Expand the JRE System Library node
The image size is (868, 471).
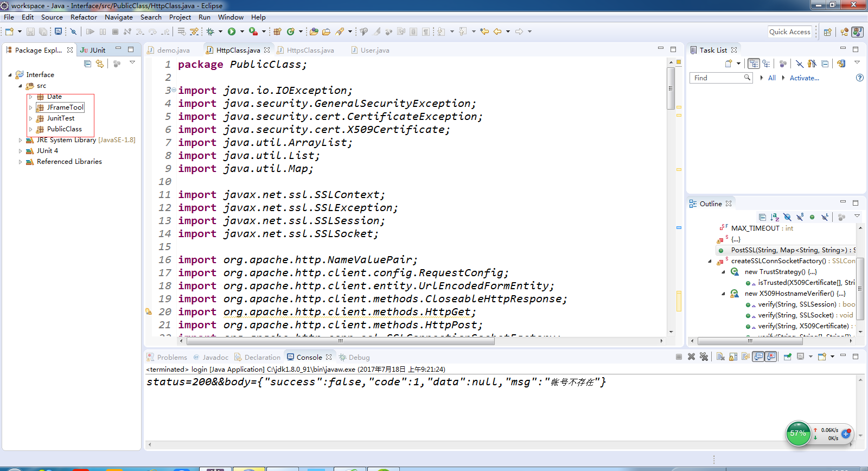pyautogui.click(x=20, y=140)
